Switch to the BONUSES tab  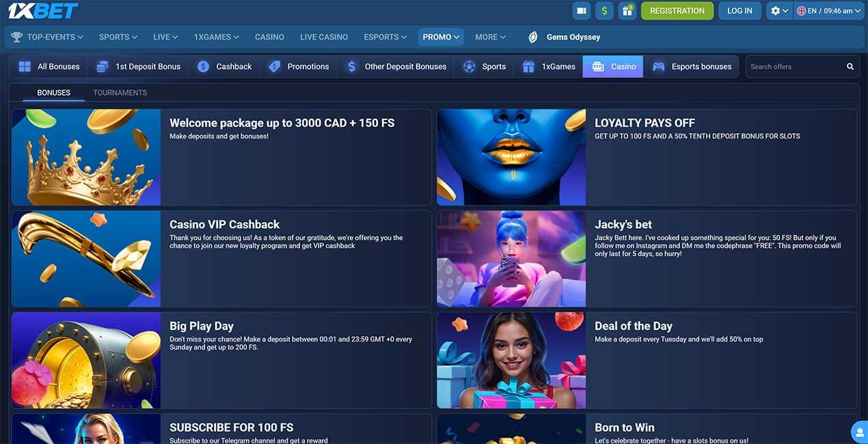pos(54,92)
